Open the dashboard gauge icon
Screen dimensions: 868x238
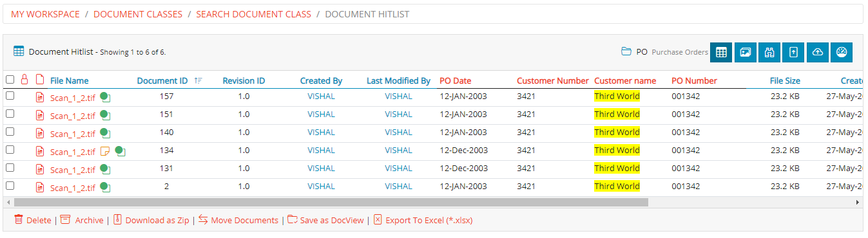point(842,52)
